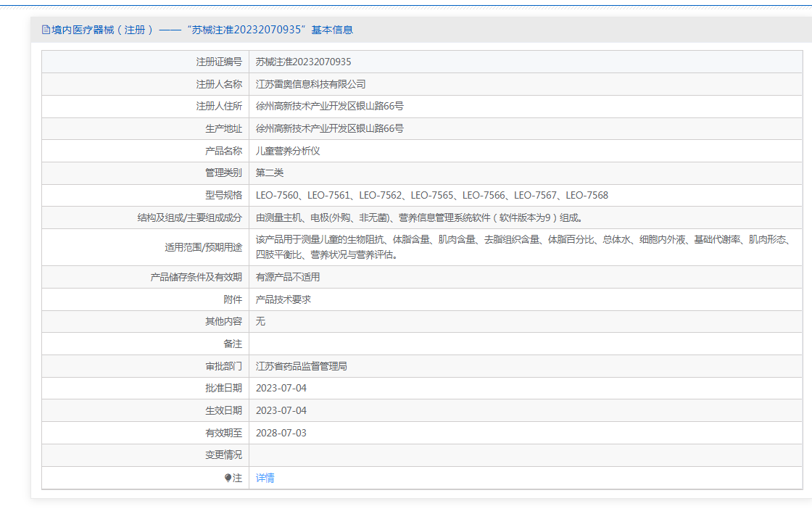Click the 有效期至 label cell
Screen dimensions: 812x514
(146, 433)
